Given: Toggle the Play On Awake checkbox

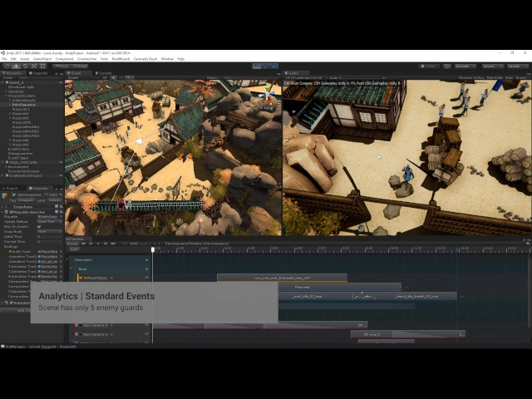Looking at the screenshot, I should click(x=39, y=227).
